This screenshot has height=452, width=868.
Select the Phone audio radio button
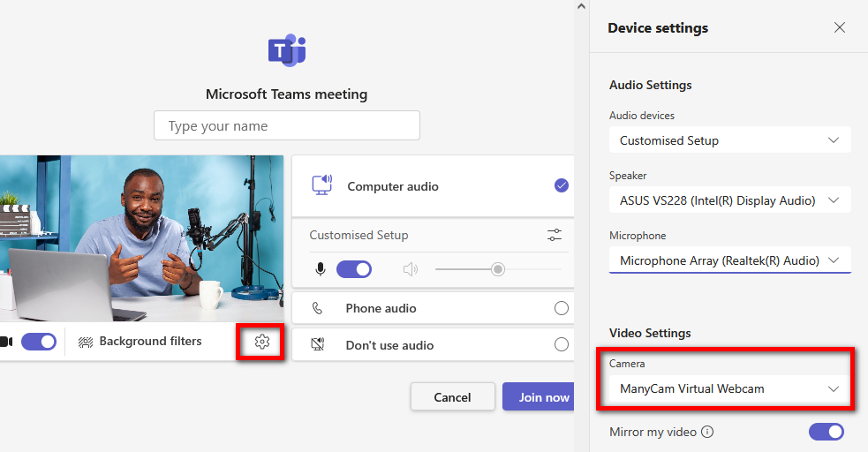coord(561,308)
